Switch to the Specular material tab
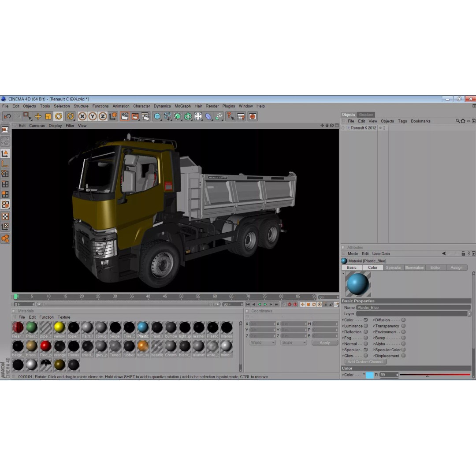The width and height of the screenshot is (476, 476). coord(394,268)
